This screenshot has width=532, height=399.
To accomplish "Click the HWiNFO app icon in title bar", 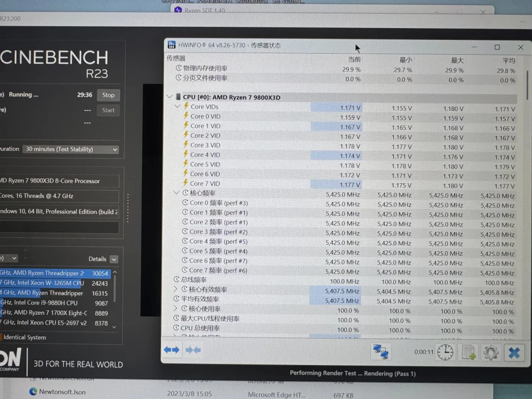I will (x=172, y=45).
